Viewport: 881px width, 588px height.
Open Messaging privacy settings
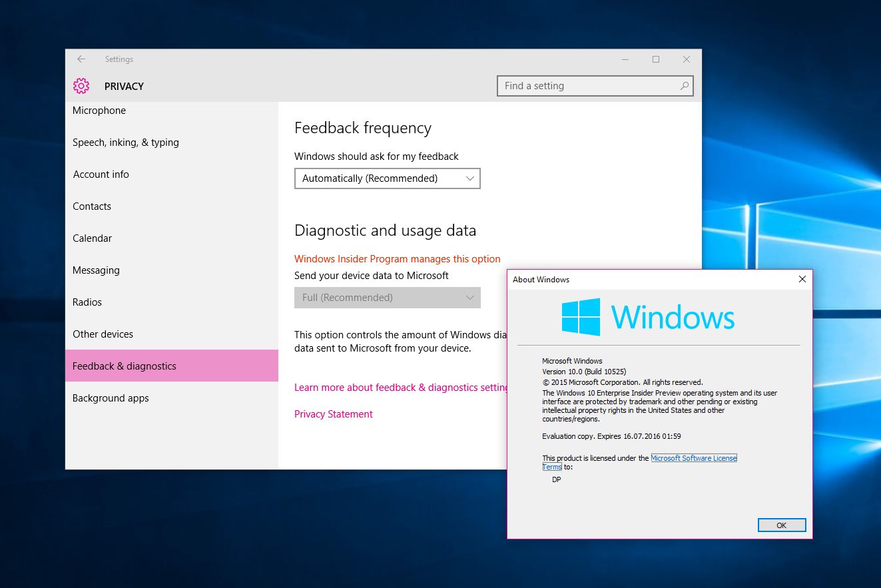pyautogui.click(x=172, y=270)
